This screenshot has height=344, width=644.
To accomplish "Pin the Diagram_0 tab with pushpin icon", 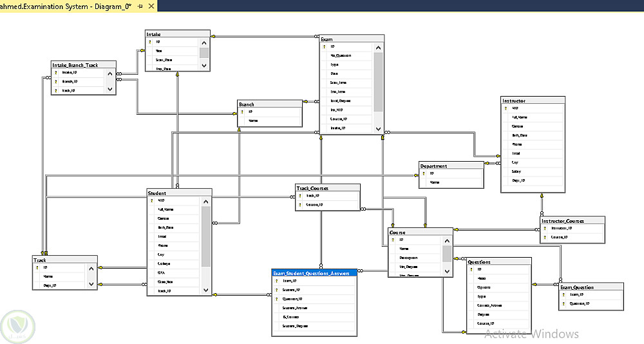I will [140, 6].
